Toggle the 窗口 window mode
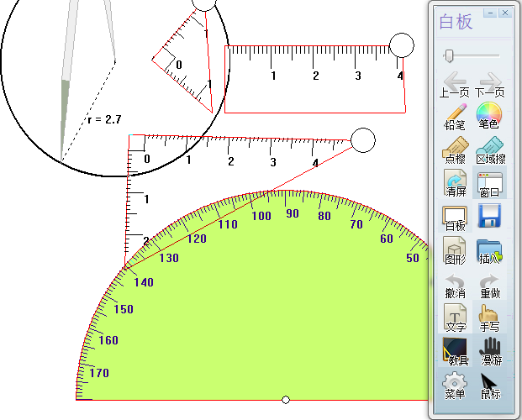522x420 pixels. coord(489,183)
